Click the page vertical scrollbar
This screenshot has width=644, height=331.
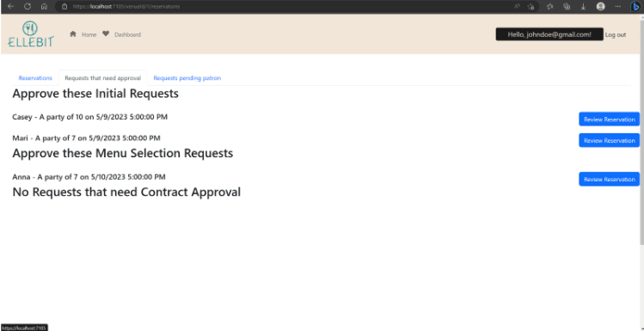(x=641, y=132)
